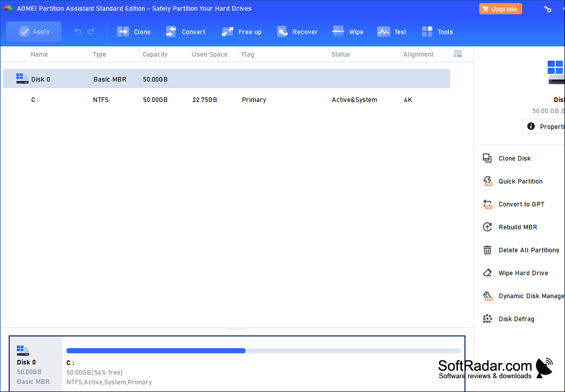The height and width of the screenshot is (392, 565).
Task: Open disk Properties button
Action: 544,126
